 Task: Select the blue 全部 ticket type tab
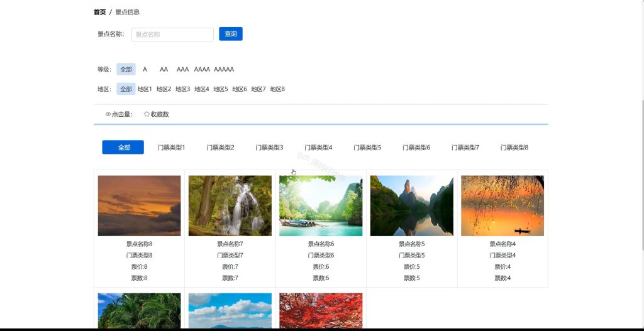tap(123, 147)
